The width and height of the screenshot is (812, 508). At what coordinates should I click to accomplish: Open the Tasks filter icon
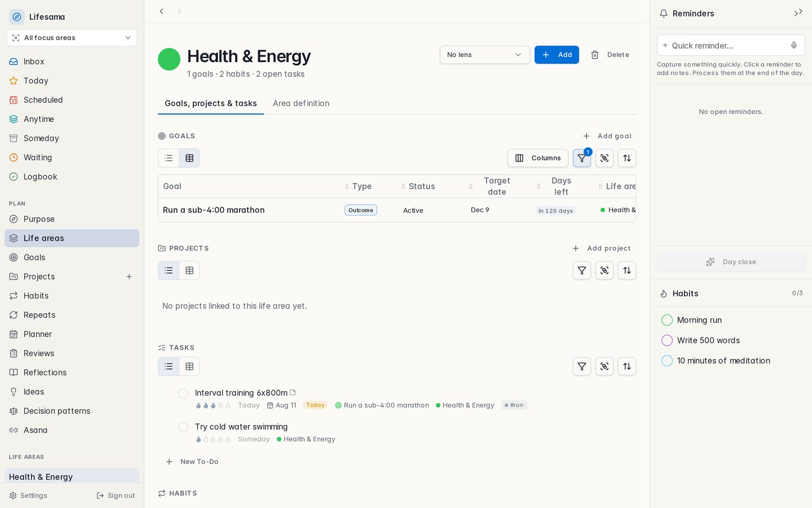coord(582,366)
